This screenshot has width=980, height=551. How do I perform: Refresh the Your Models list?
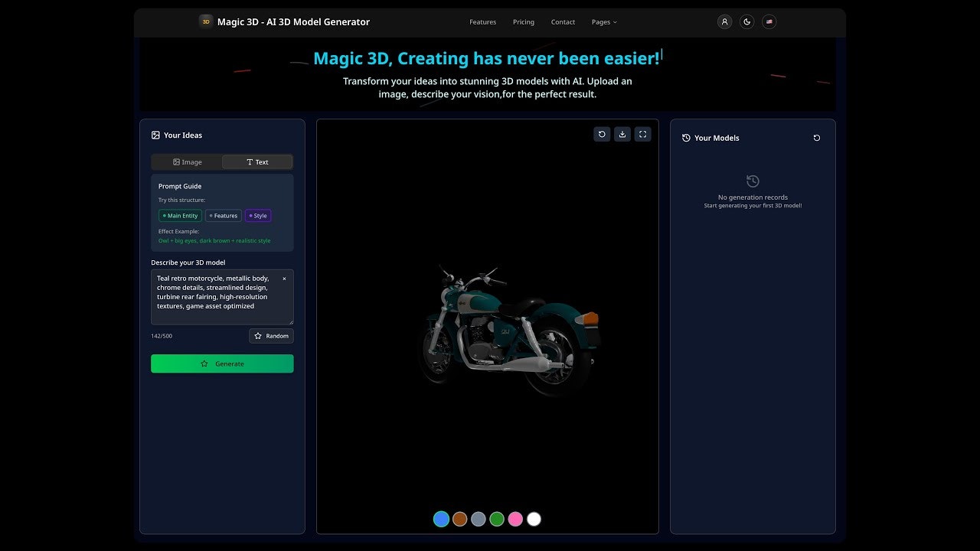click(816, 138)
